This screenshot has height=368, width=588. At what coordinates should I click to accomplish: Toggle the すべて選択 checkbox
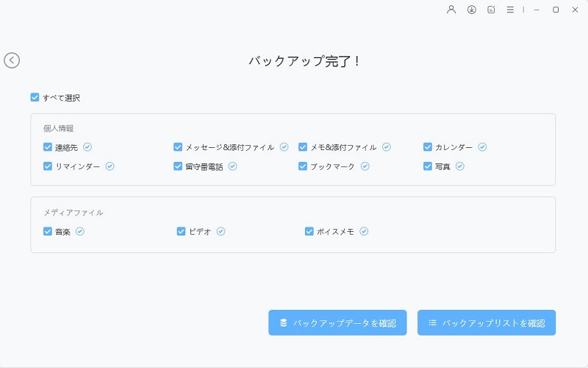[35, 97]
